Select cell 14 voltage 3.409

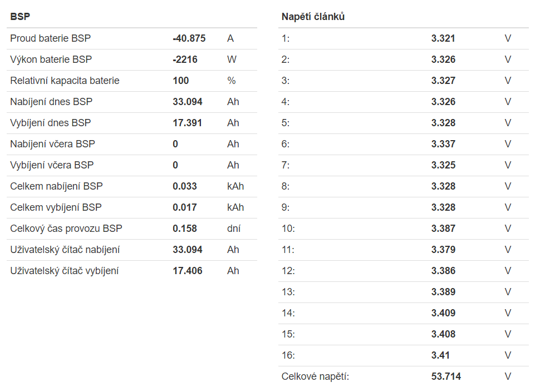click(443, 313)
